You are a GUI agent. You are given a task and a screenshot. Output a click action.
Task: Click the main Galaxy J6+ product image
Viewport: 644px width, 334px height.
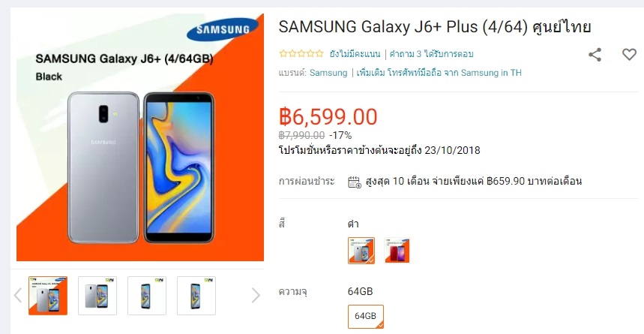[140, 137]
